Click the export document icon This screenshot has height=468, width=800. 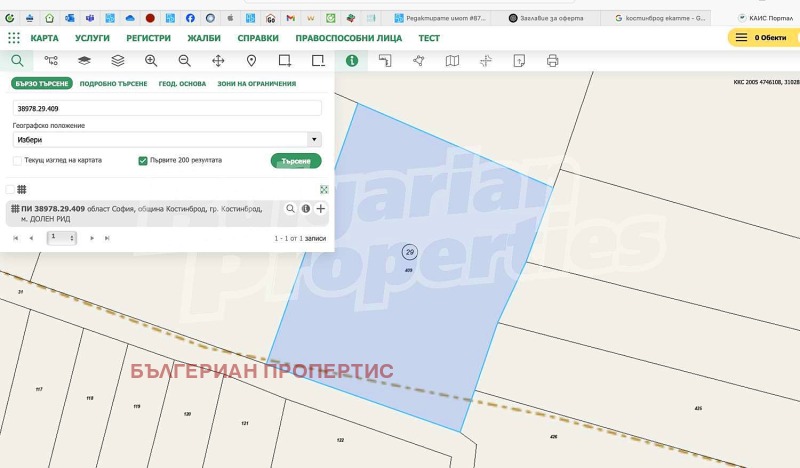(x=519, y=61)
